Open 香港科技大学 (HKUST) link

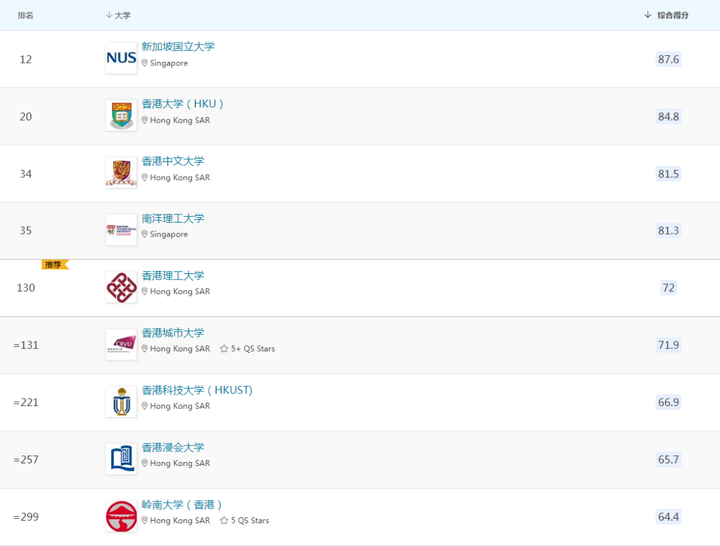click(x=197, y=390)
